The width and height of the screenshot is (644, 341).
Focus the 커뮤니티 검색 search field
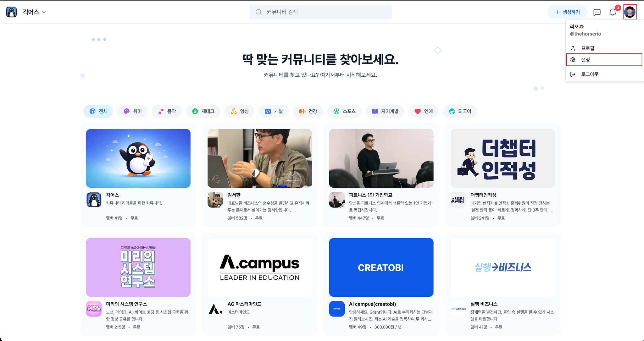320,12
